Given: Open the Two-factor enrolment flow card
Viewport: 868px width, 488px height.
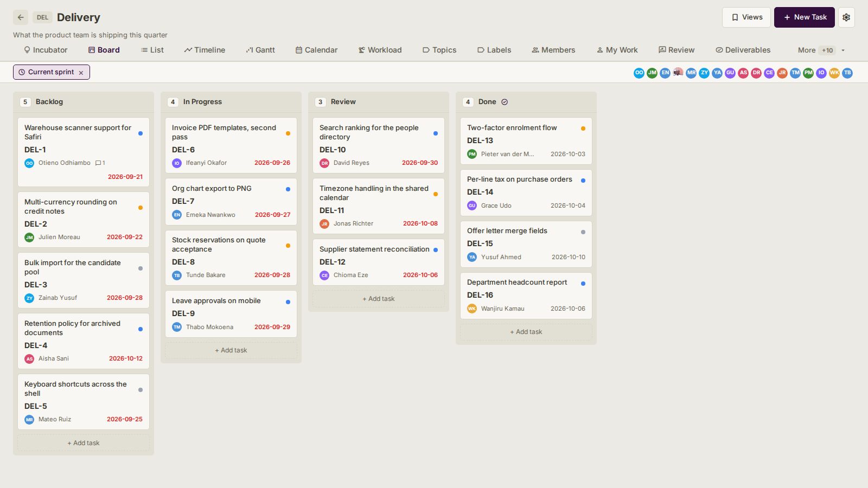Looking at the screenshot, I should [526, 141].
